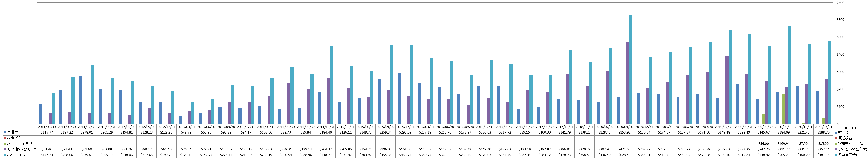868x158 pixels.
Task: Select the $278.01 cell
Action: (87, 133)
